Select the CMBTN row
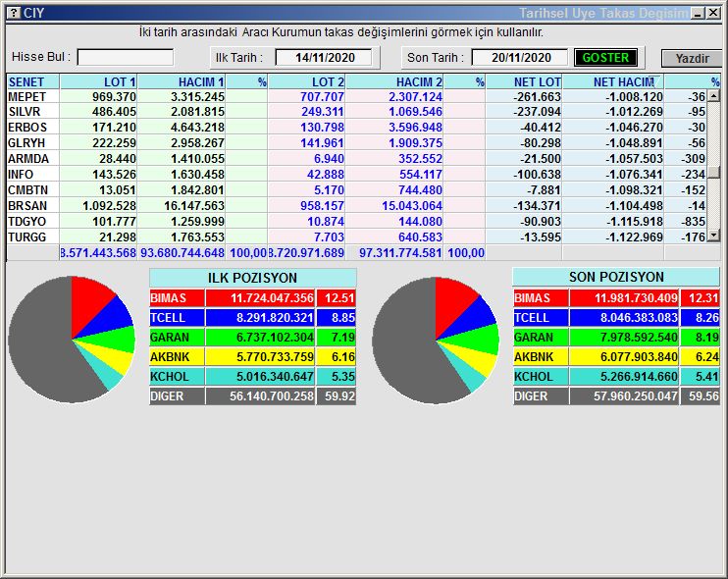The height and width of the screenshot is (579, 728). click(357, 190)
